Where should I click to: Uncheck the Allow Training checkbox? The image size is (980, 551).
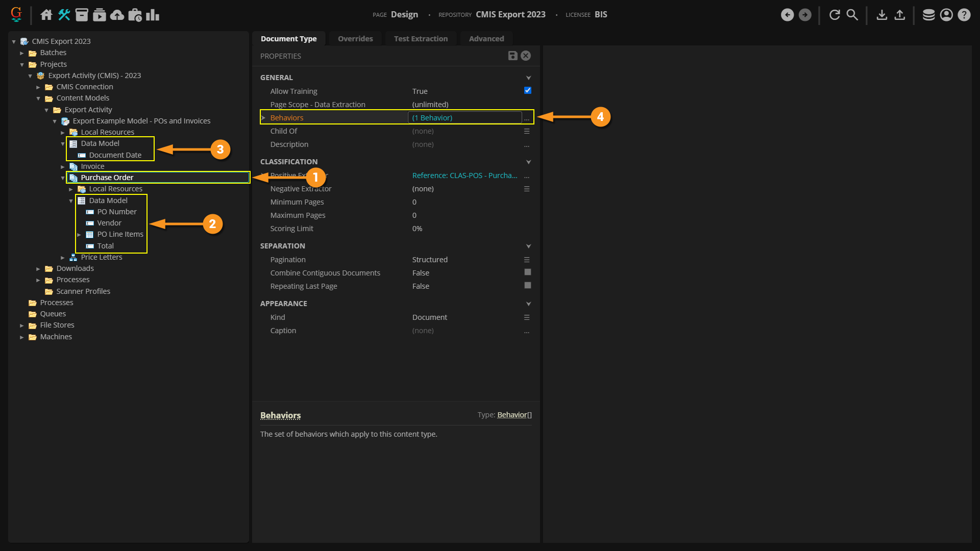point(528,90)
